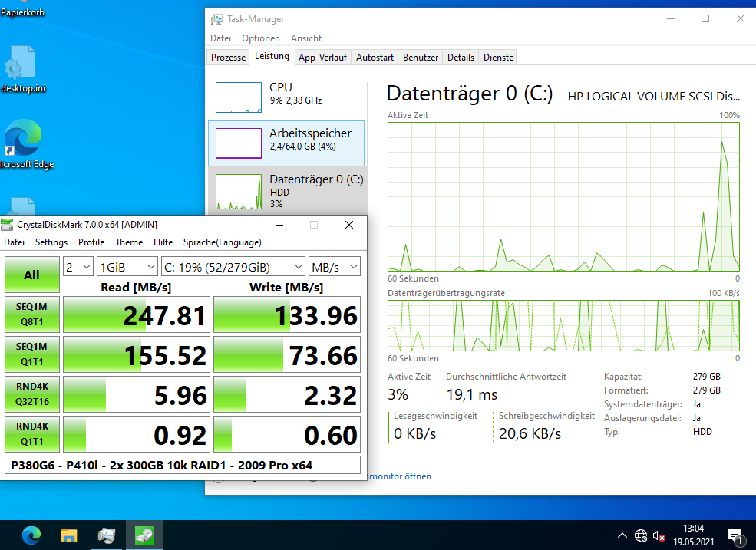Select Arbeitsspeicher performance entry
Viewport: 756px width, 550px height.
point(286,143)
